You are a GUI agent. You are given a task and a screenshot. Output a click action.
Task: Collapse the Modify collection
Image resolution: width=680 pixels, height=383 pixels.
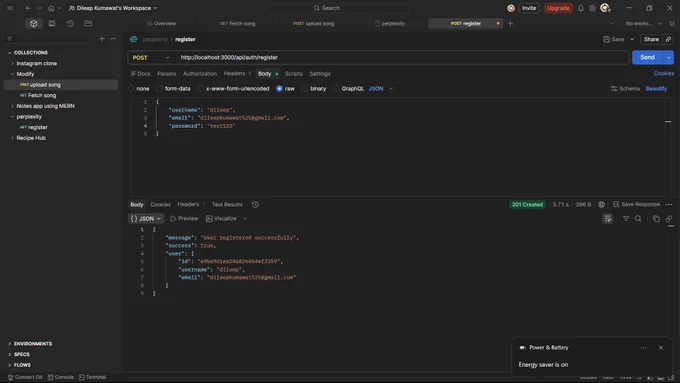(x=12, y=74)
